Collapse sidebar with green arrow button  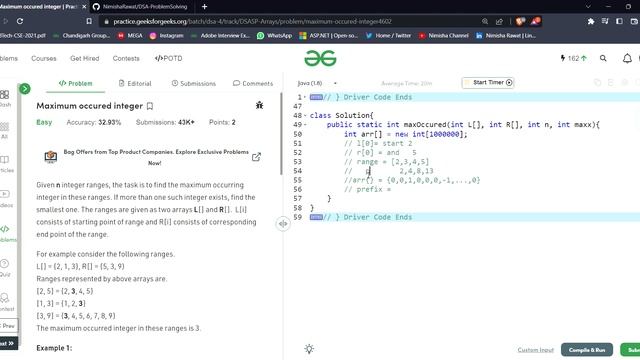(x=24, y=89)
